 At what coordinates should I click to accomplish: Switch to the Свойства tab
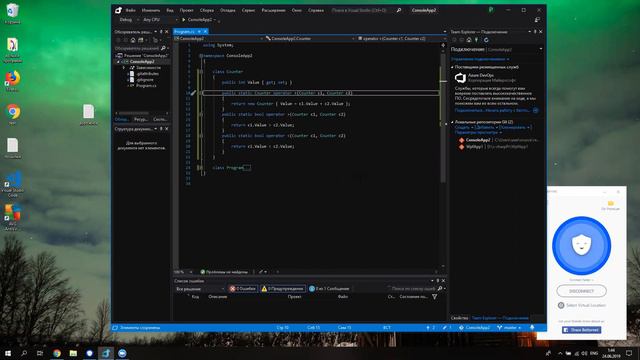(x=460, y=318)
